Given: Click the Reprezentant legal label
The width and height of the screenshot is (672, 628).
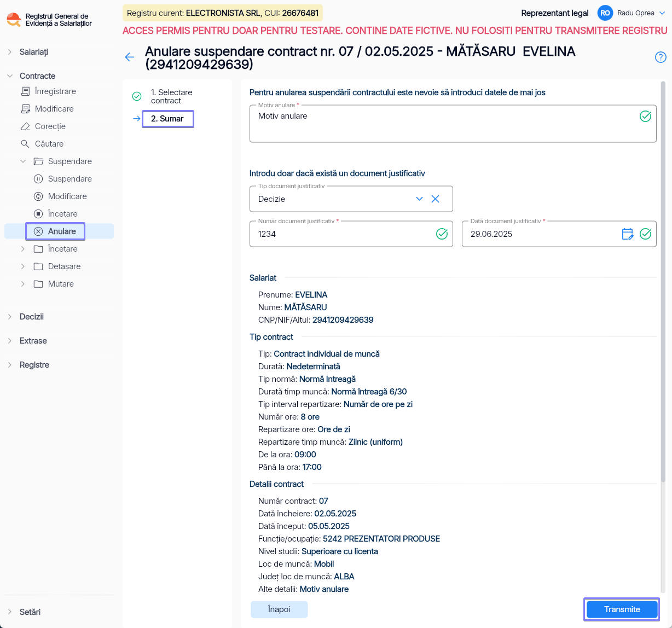Looking at the screenshot, I should (555, 13).
